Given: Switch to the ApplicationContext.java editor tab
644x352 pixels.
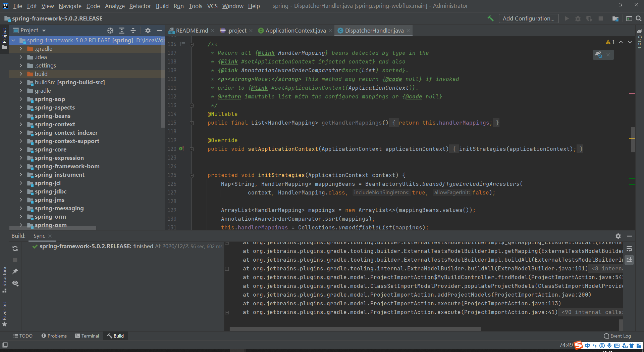Looking at the screenshot, I should (x=295, y=30).
